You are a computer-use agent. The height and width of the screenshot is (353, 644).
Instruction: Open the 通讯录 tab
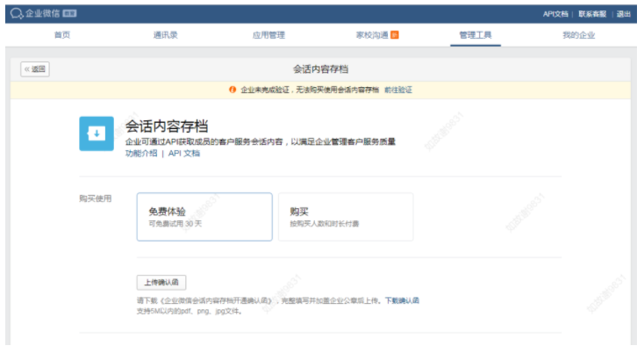coord(166,35)
